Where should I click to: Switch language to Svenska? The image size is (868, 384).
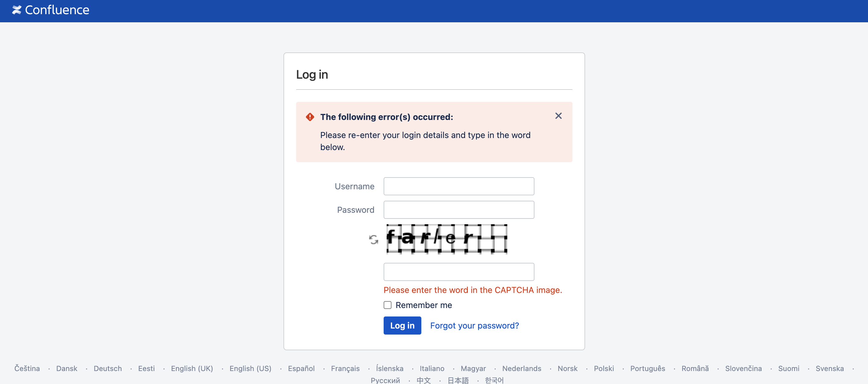coord(830,368)
